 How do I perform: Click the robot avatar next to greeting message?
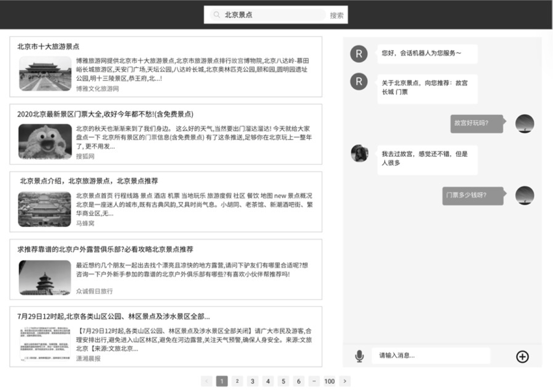tap(359, 54)
